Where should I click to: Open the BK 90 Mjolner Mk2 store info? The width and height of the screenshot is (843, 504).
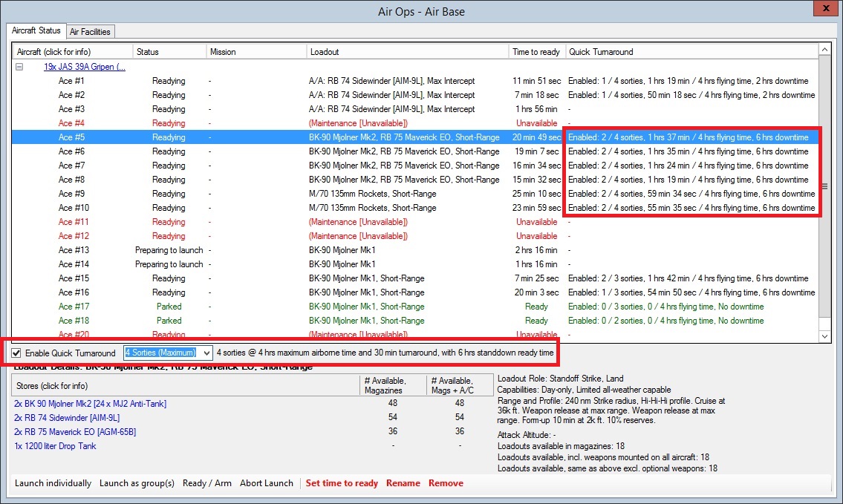(x=91, y=404)
